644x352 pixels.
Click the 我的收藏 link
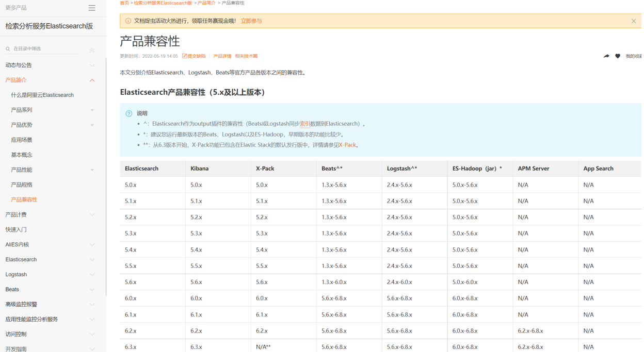click(x=634, y=56)
